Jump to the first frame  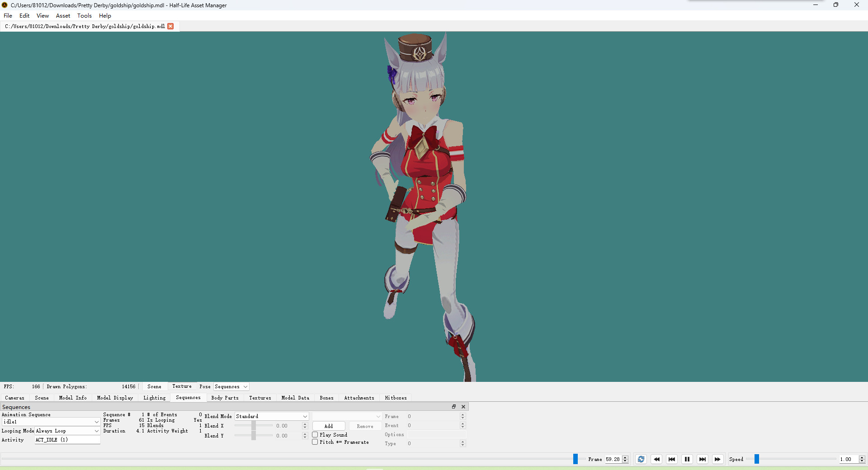[x=672, y=459]
